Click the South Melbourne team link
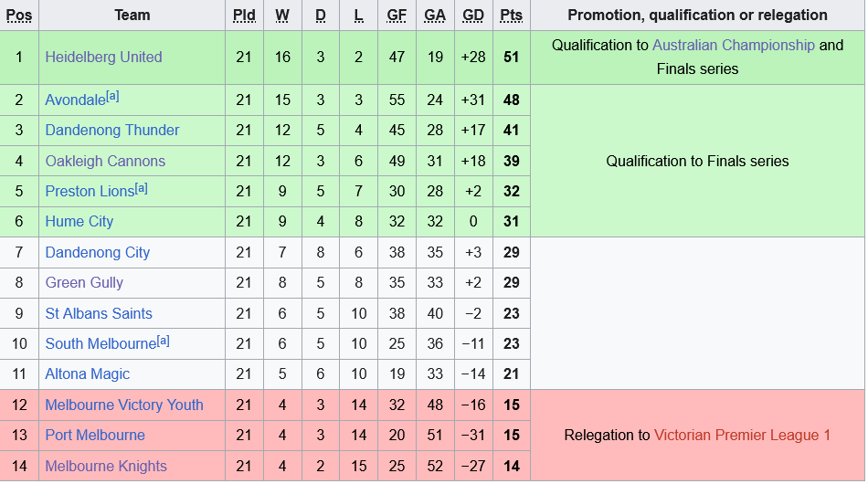868x484 pixels. tap(101, 344)
